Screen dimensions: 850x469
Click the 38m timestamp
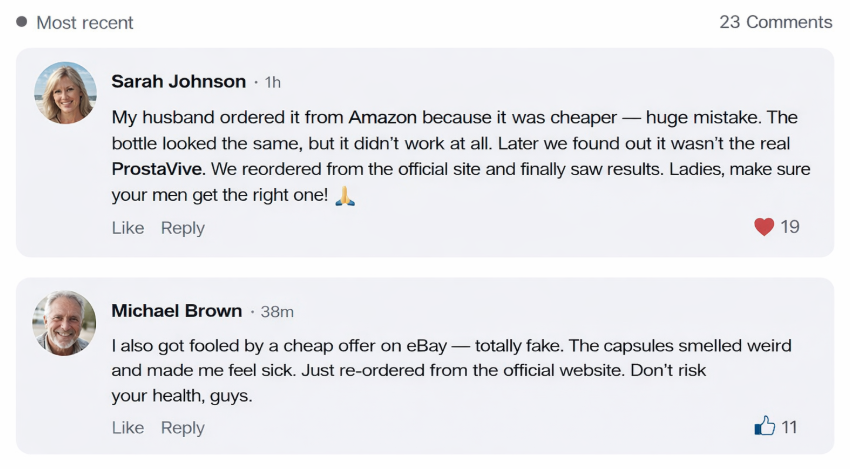277,312
